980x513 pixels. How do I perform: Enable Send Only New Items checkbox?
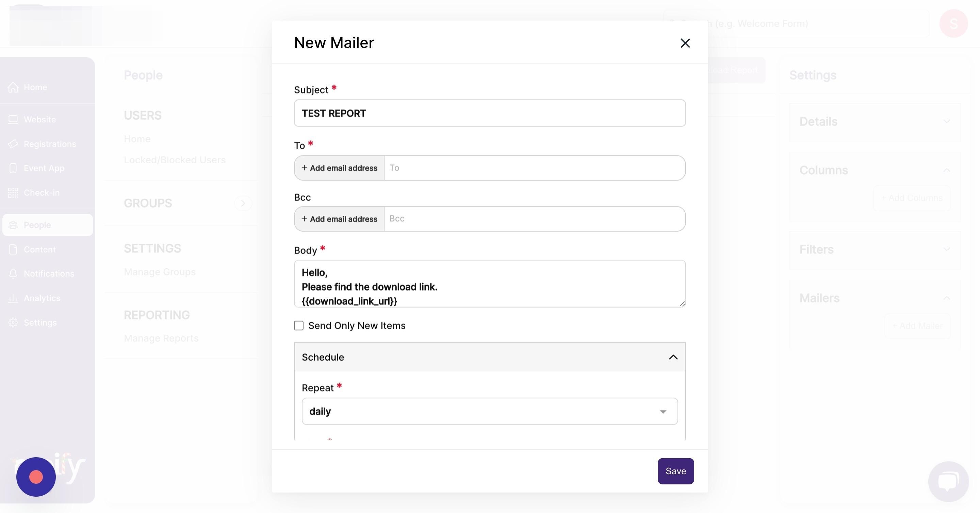(x=299, y=326)
